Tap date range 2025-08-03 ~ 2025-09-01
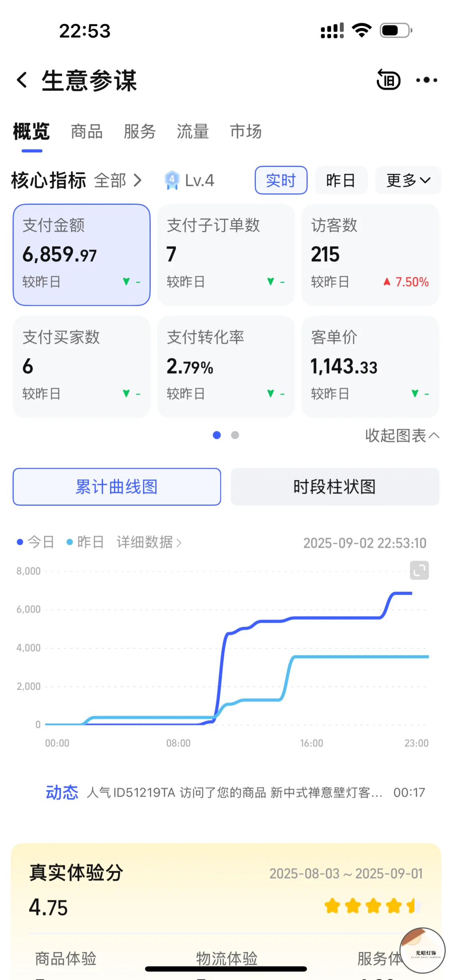The height and width of the screenshot is (980, 452). 346,874
